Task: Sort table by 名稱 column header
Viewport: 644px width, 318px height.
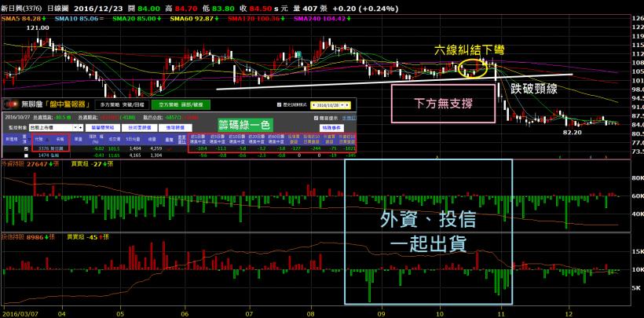Action: (x=60, y=139)
